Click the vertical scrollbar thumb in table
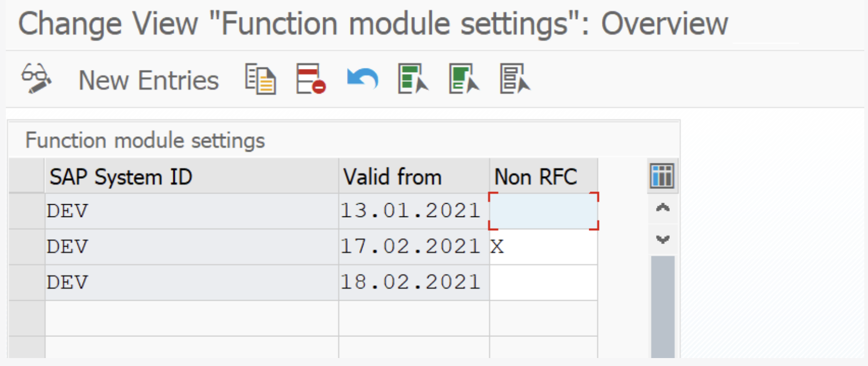868x366 pixels. pyautogui.click(x=662, y=305)
